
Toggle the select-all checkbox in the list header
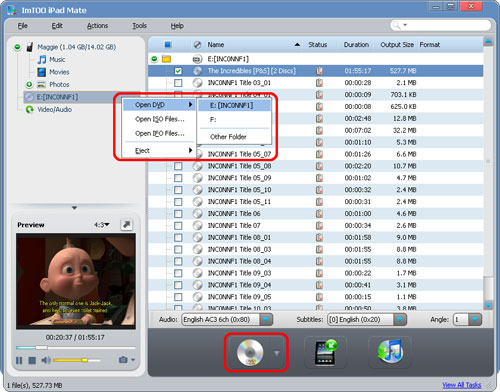coord(168,45)
